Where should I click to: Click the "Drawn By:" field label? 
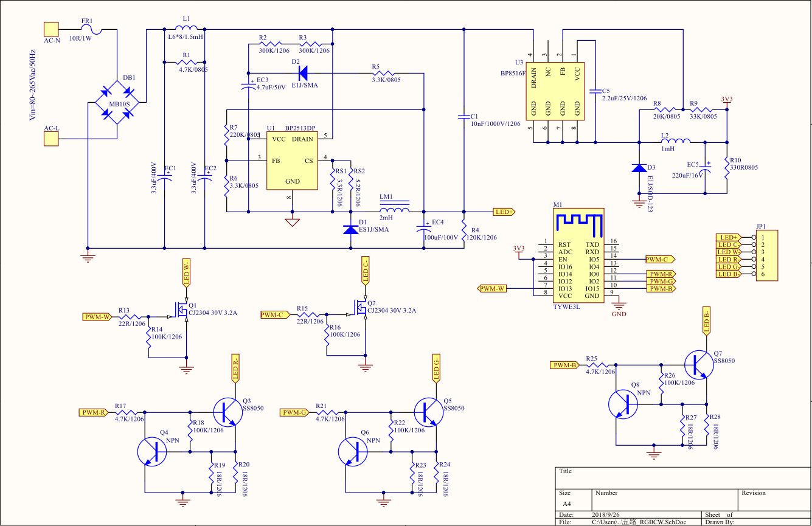720,522
